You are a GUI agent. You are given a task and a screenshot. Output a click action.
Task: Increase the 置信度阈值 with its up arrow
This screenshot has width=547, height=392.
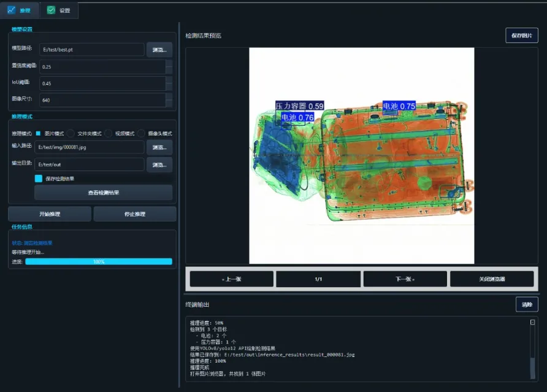click(x=169, y=63)
